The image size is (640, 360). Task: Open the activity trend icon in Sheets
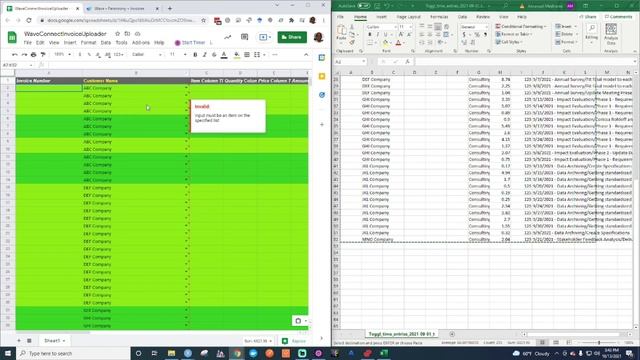227,37
